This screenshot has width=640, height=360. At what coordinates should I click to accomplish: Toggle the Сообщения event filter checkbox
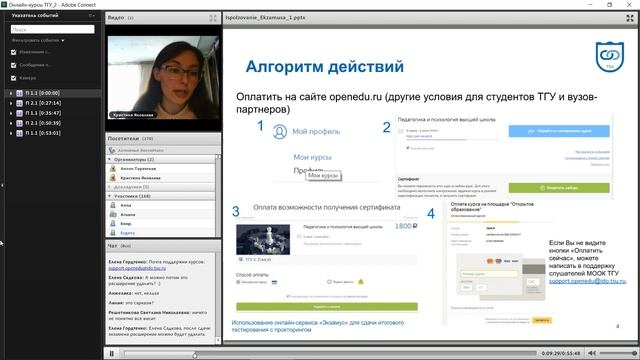coord(13,65)
